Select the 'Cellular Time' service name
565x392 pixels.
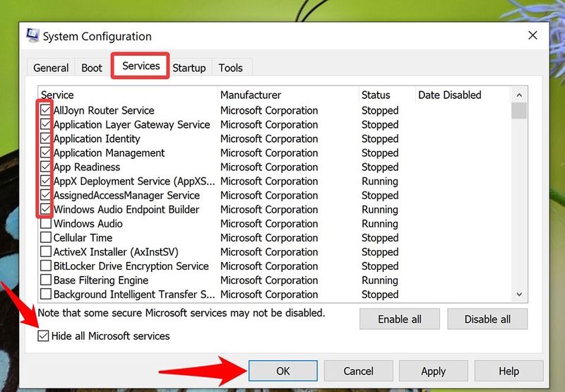(x=83, y=237)
